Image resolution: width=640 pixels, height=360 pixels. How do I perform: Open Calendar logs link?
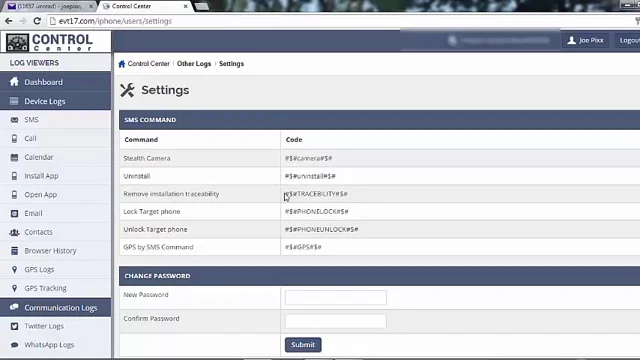click(x=39, y=157)
